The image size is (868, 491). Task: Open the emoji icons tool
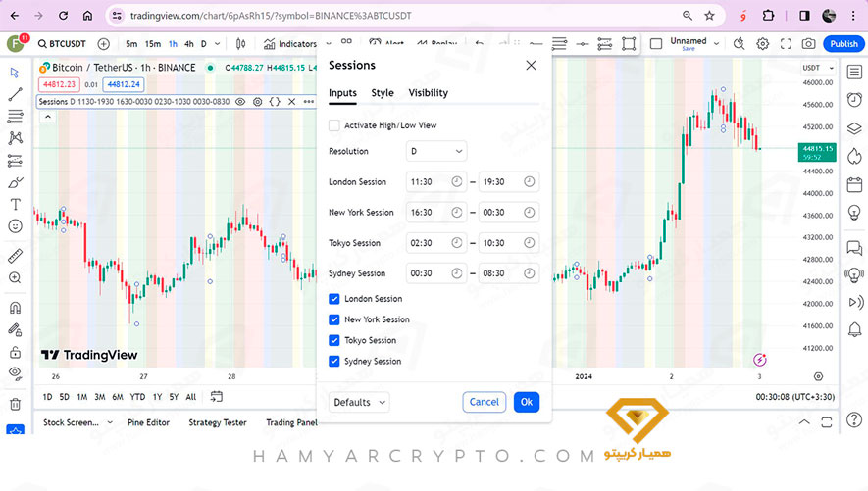(15, 226)
